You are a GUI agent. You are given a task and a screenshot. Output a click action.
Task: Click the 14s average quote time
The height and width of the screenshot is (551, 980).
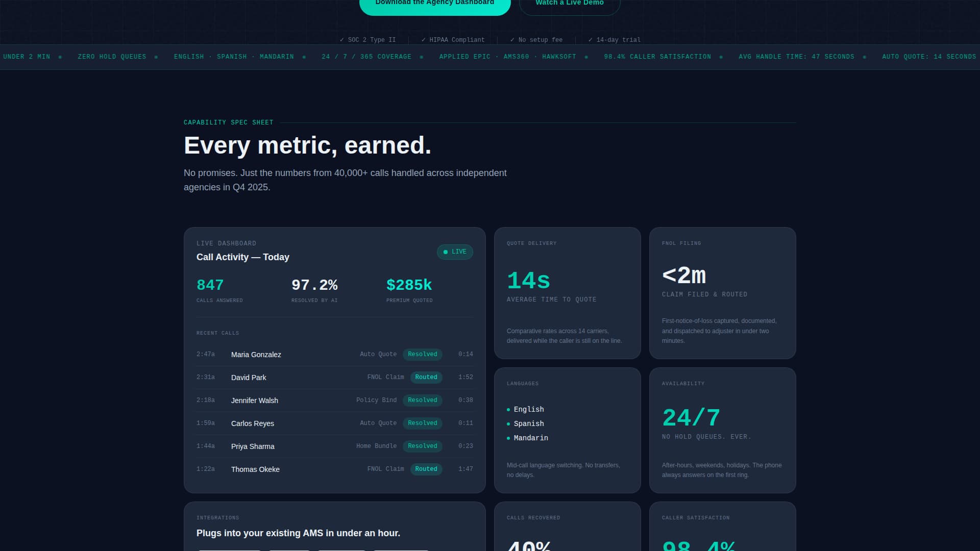click(529, 281)
